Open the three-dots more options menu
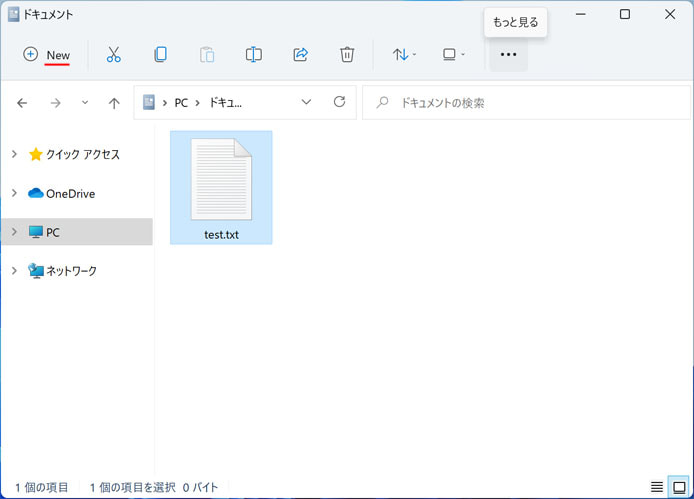 point(508,55)
